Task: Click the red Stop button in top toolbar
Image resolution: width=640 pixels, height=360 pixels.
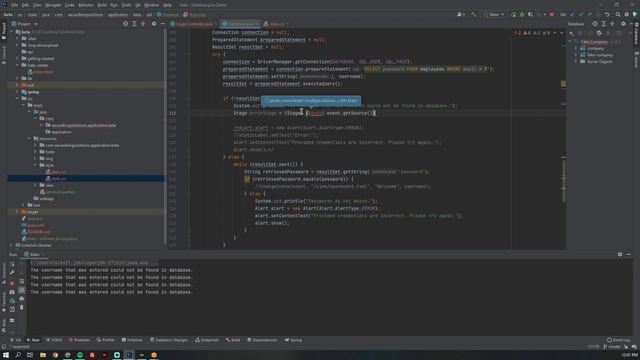Action: tap(552, 14)
